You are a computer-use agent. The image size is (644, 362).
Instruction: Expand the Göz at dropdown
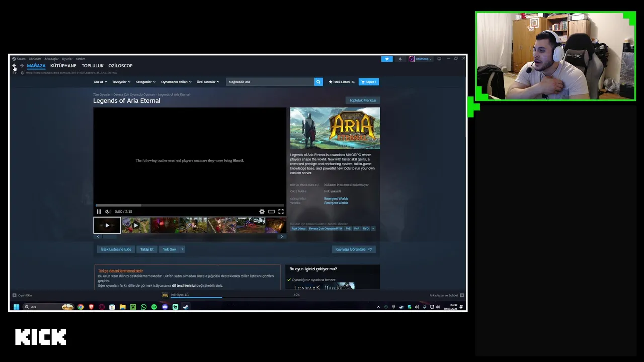(x=100, y=82)
